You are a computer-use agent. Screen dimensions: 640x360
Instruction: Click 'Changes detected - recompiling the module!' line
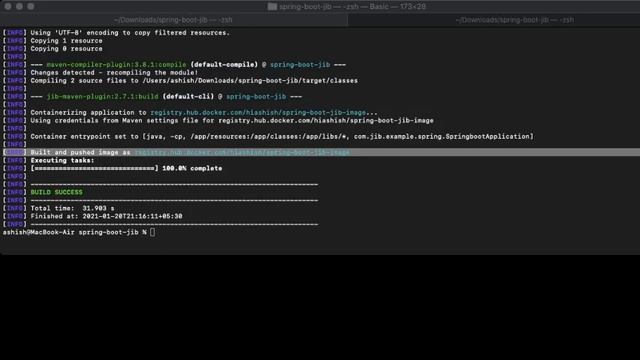point(114,73)
